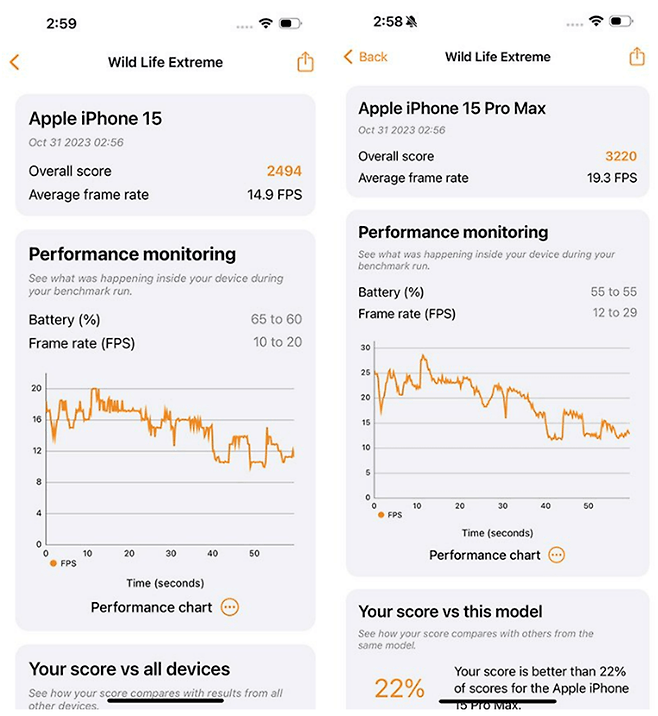This screenshot has height=716, width=658.
Task: Tap Performance chart label for iPhone 15 Pro Max
Action: 484,555
